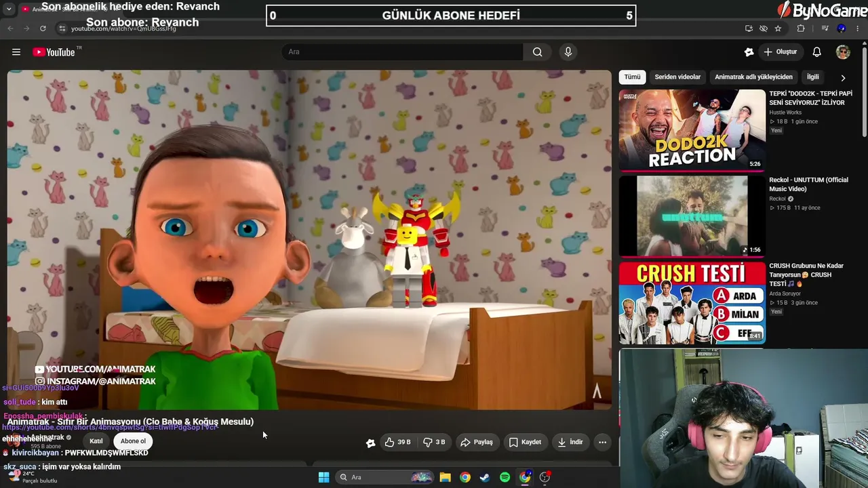Screen dimensions: 868x488
Task: Open the Reckol - UNUTTUM (Official Music Video) title
Action: 808,184
